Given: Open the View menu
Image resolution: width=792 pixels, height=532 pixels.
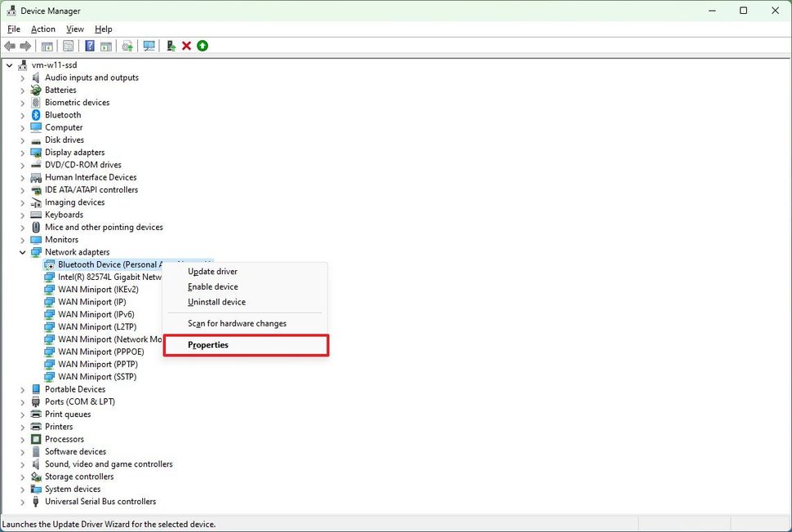Looking at the screenshot, I should point(74,29).
